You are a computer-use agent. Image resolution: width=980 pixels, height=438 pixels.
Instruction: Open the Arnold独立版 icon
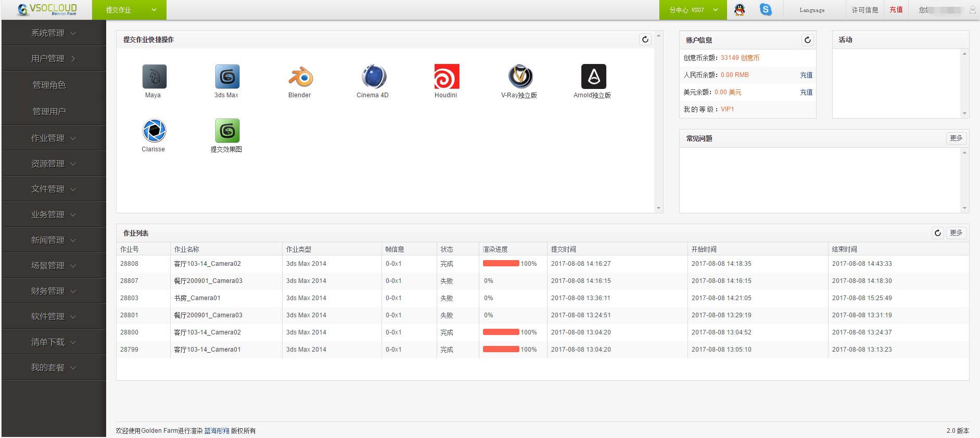tap(593, 76)
